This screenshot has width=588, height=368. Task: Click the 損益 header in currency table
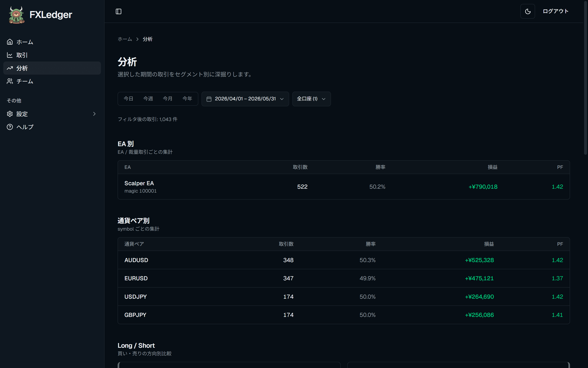(489, 244)
